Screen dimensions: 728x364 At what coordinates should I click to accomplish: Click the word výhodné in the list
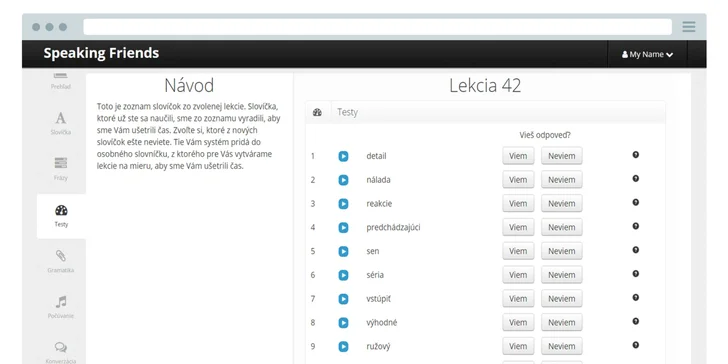(382, 322)
